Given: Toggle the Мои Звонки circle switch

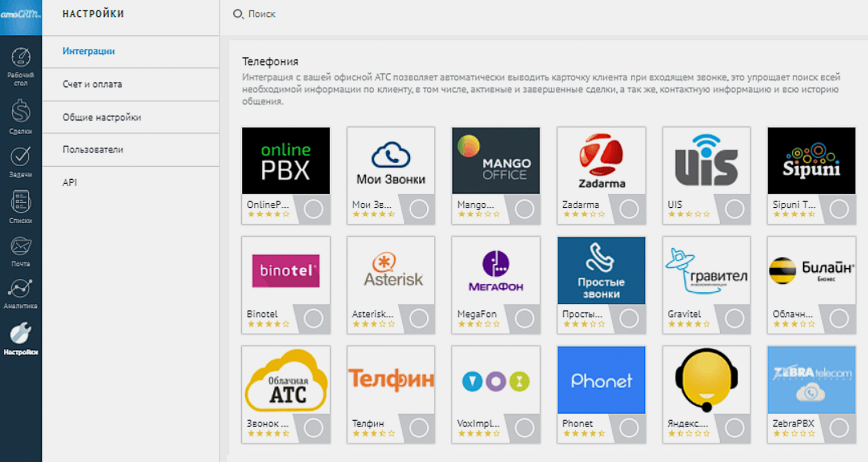Looking at the screenshot, I should (x=419, y=209).
